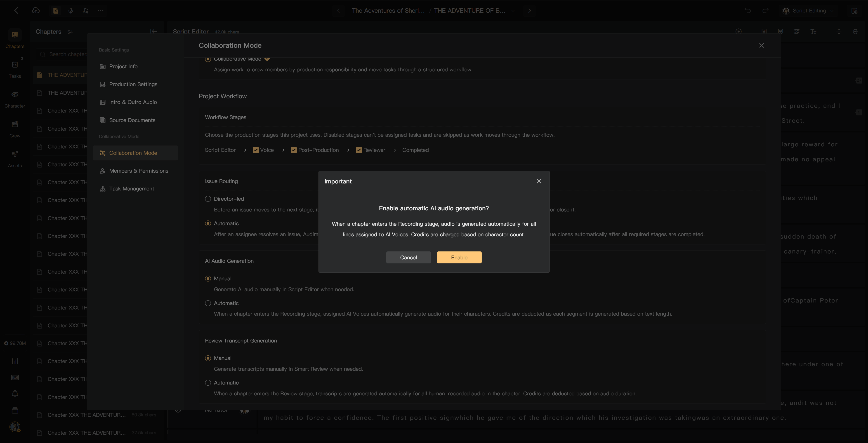Click the back arrow in top bar

(16, 10)
